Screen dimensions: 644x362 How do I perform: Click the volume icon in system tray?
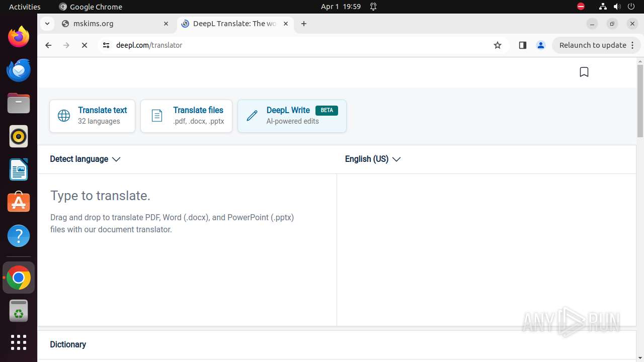617,7
